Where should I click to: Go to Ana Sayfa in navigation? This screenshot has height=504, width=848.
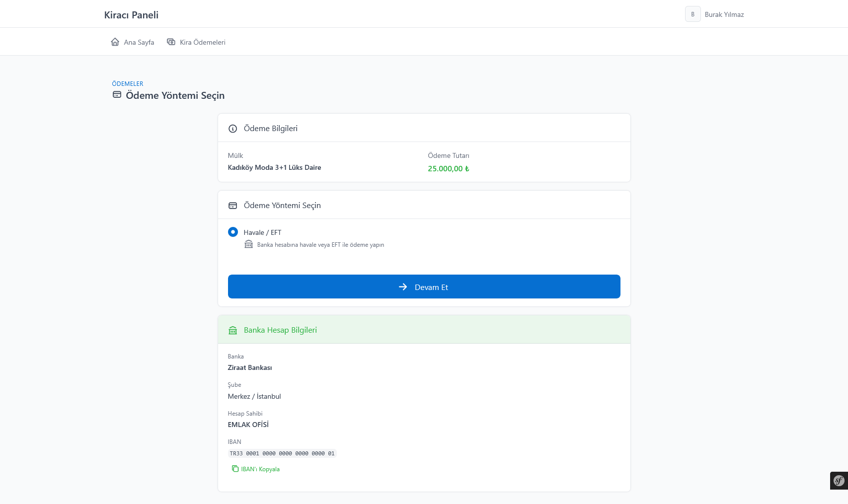tap(139, 42)
